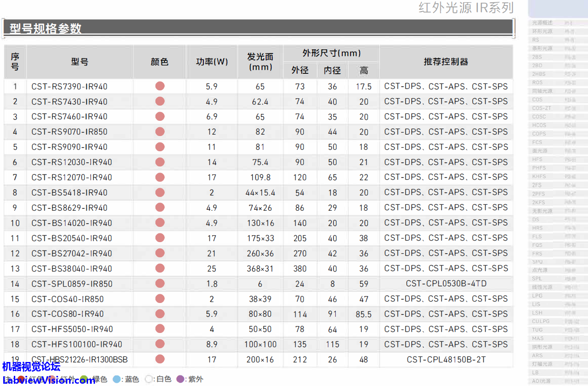Click the 型号规格参数 section header
The width and height of the screenshot is (588, 386).
45,28
